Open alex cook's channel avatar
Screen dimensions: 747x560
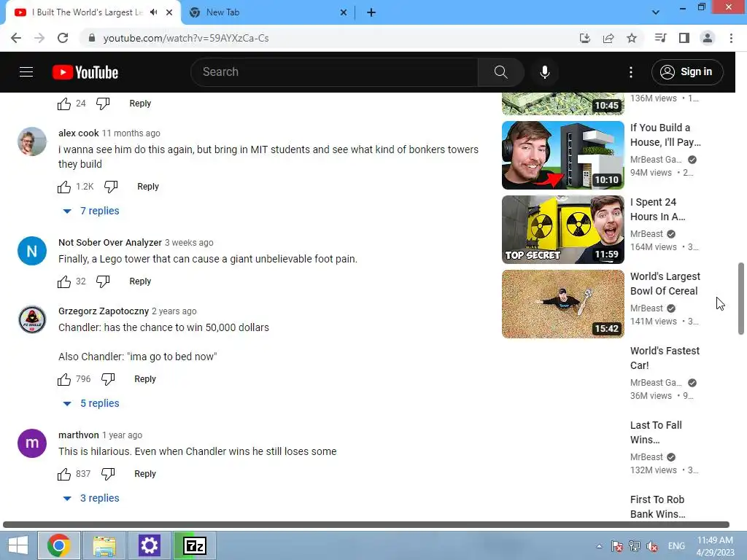32,141
